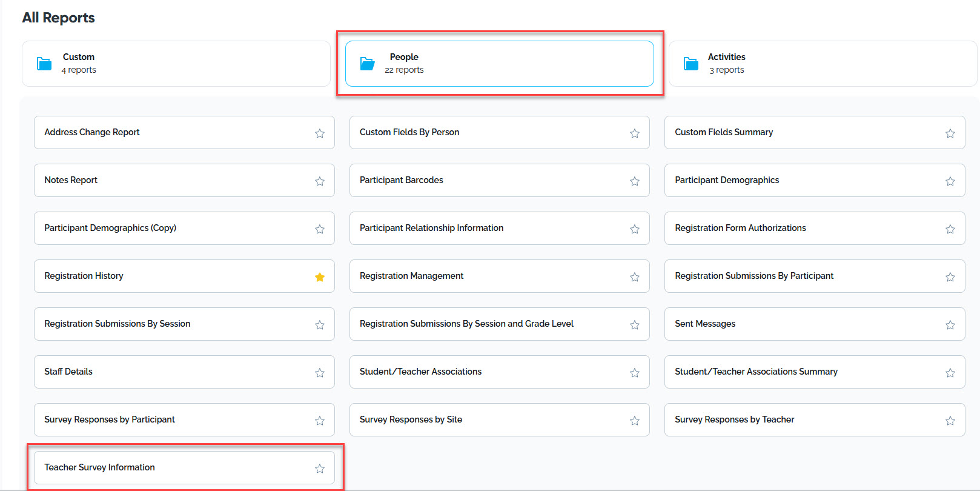Open Registration Submissions By Session report
Screen dimensions: 980x491
pos(184,324)
